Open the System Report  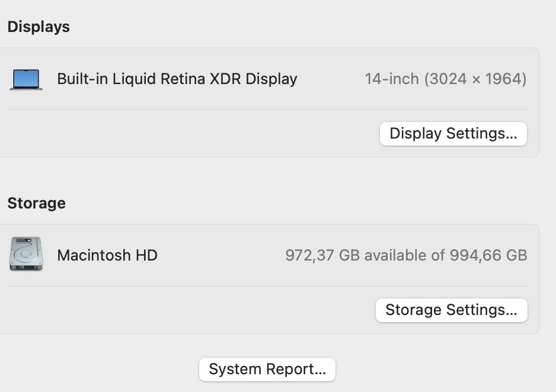pyautogui.click(x=267, y=369)
